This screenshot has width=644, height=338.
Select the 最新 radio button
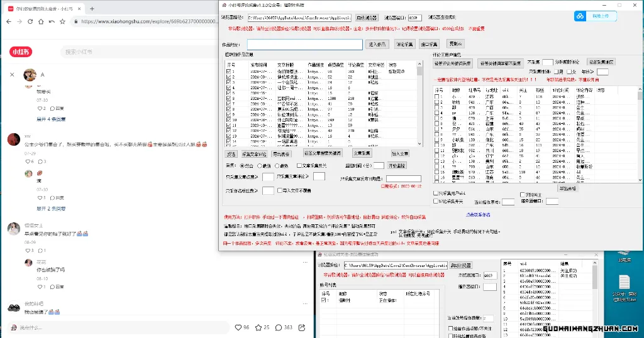[x=260, y=166]
